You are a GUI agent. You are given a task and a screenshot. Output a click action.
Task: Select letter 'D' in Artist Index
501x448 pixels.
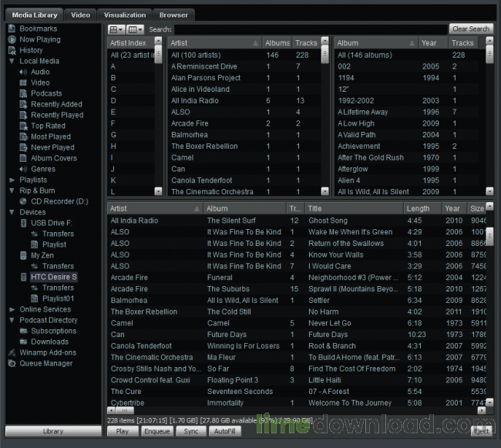click(131, 101)
